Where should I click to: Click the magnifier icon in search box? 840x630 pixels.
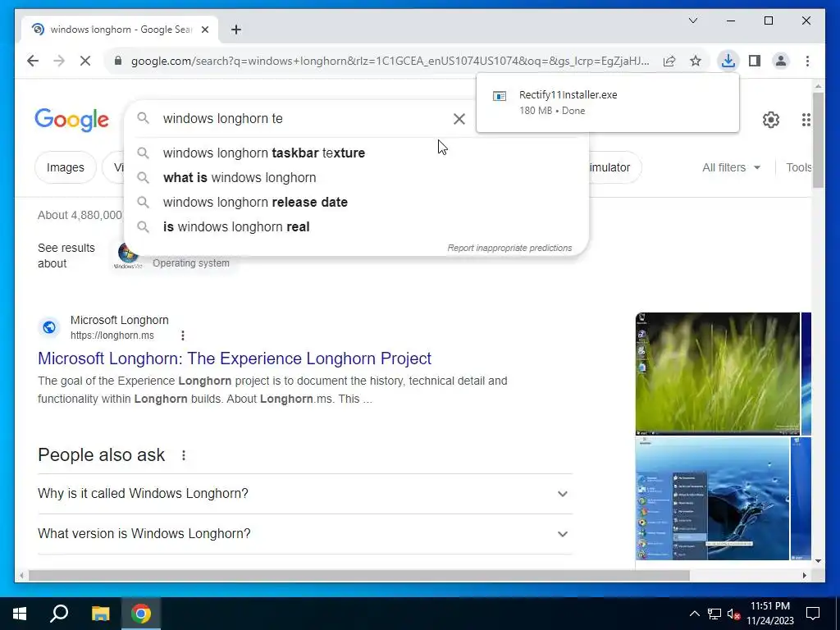click(x=143, y=118)
